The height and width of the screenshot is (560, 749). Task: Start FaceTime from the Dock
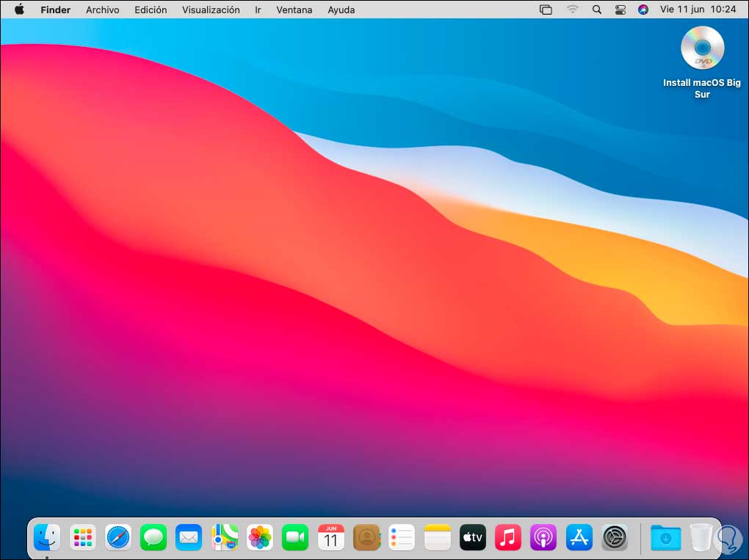pyautogui.click(x=295, y=538)
